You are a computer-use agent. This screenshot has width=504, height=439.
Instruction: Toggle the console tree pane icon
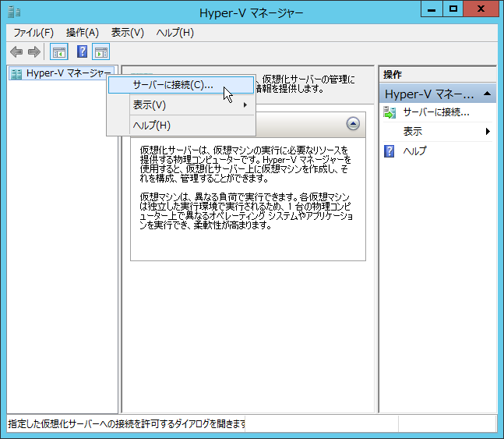(x=59, y=51)
